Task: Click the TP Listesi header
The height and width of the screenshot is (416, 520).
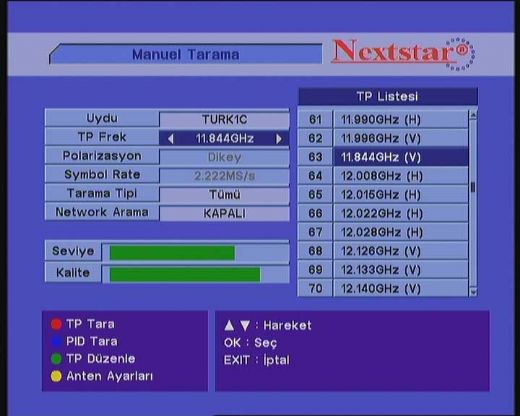Action: [388, 97]
